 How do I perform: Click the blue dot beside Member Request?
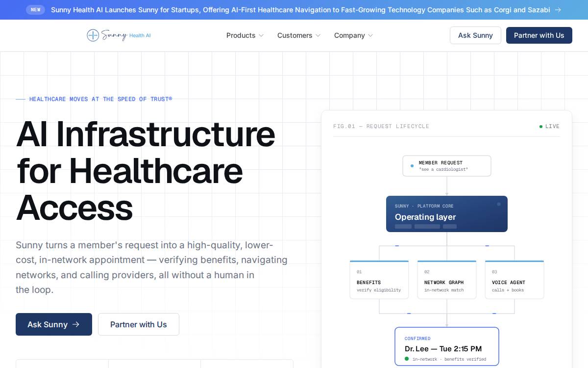tap(412, 166)
